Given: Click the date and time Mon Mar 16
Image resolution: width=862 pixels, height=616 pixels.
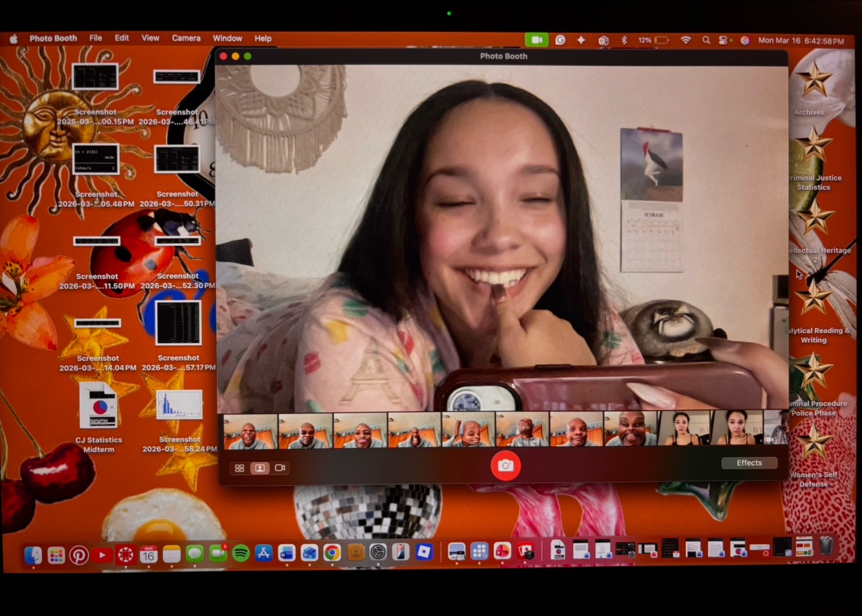Looking at the screenshot, I should point(801,41).
